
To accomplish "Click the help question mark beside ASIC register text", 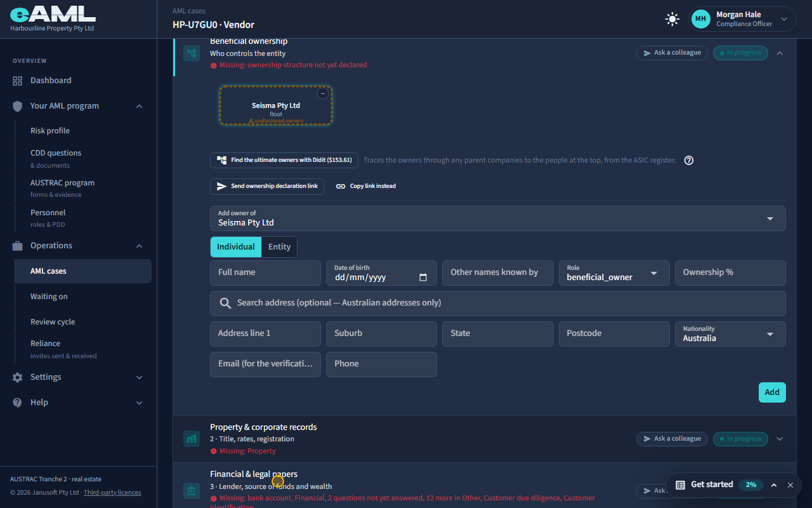I will (x=689, y=160).
